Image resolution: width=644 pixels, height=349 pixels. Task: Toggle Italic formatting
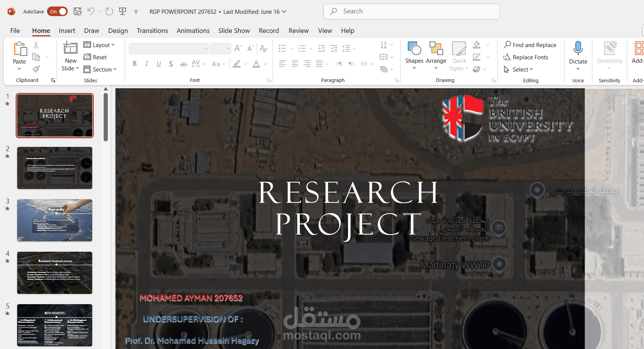click(x=146, y=64)
